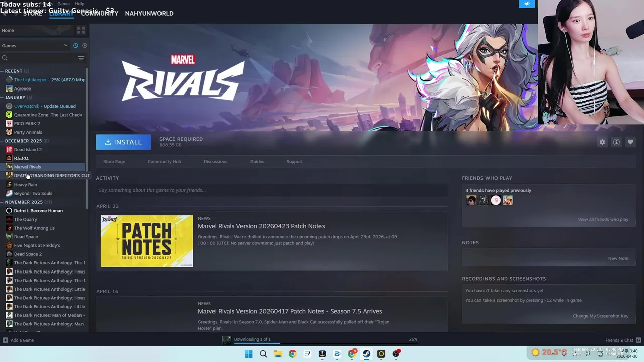Open Guides tab
Viewport: 644px width, 362px height.
pyautogui.click(x=257, y=162)
